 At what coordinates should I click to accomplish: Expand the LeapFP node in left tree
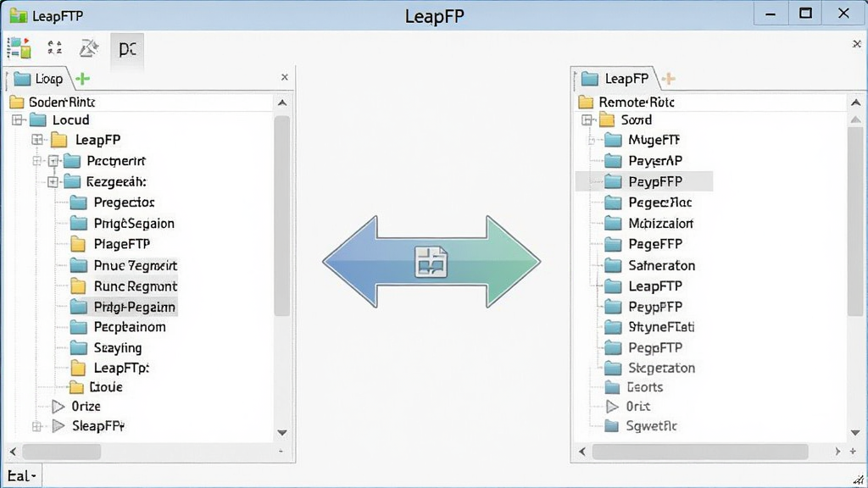tap(37, 140)
